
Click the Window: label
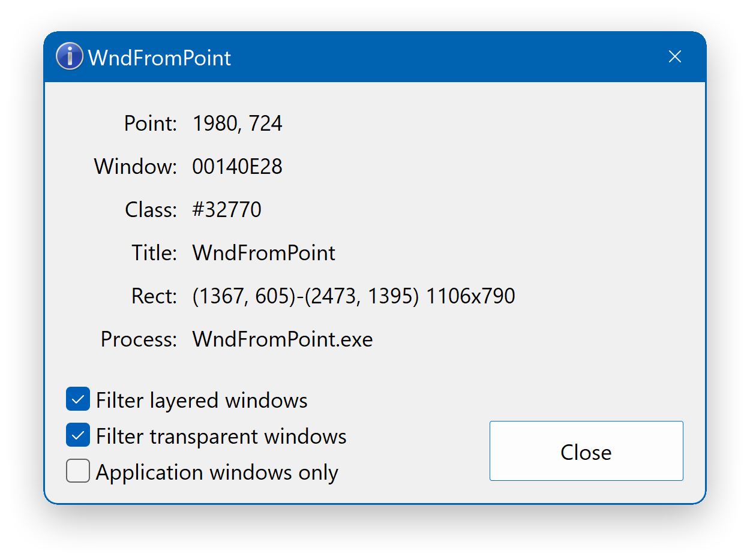[136, 167]
